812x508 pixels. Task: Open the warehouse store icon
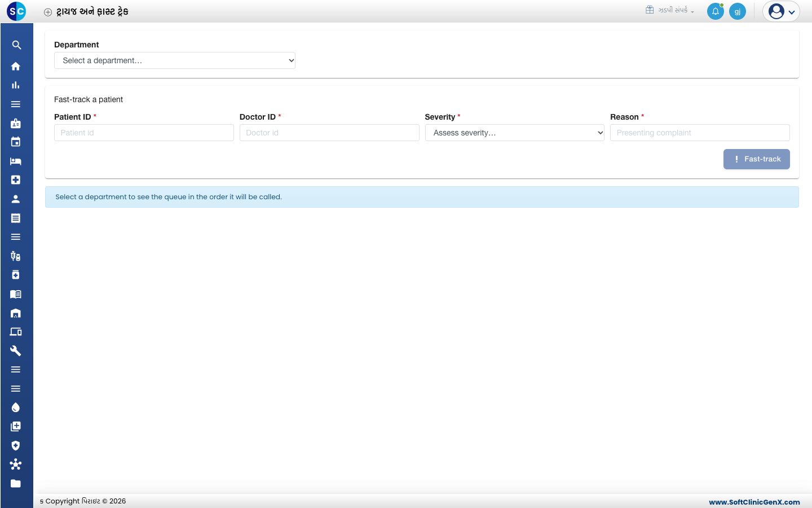tap(16, 313)
